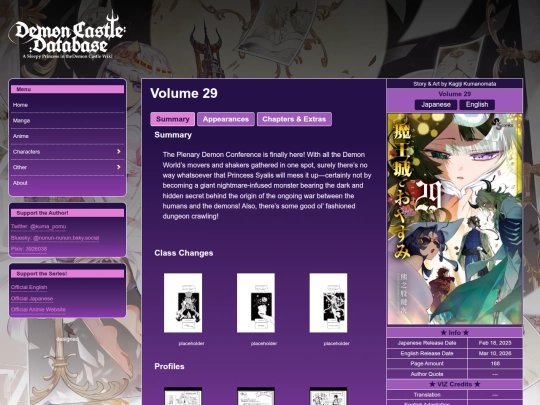Switch to the Appearances tab

226,119
